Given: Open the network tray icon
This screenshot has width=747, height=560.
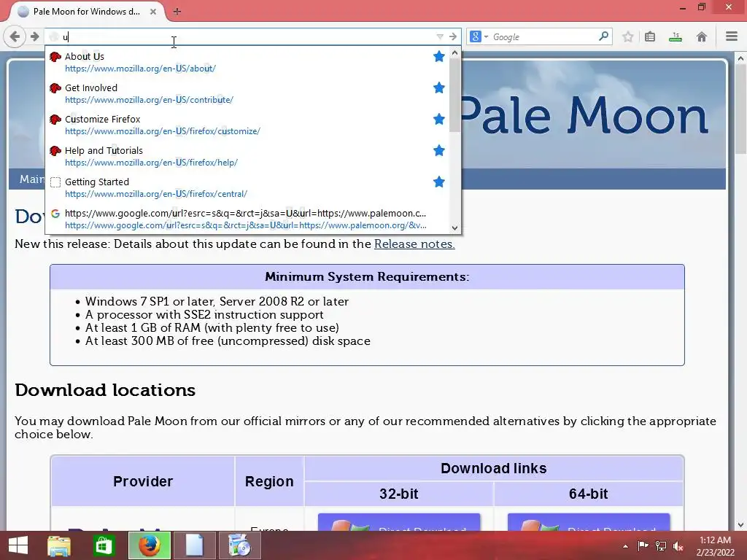Looking at the screenshot, I should (x=661, y=545).
